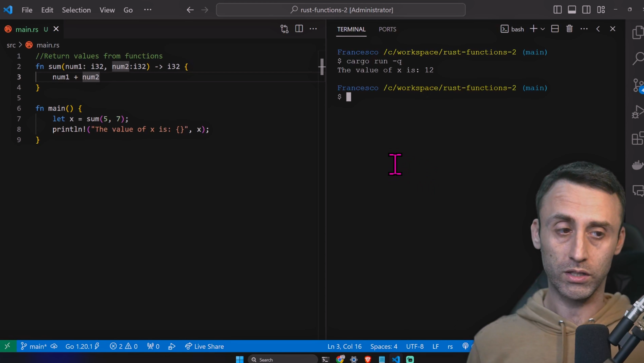Open the View menu
644x363 pixels.
coord(107,10)
